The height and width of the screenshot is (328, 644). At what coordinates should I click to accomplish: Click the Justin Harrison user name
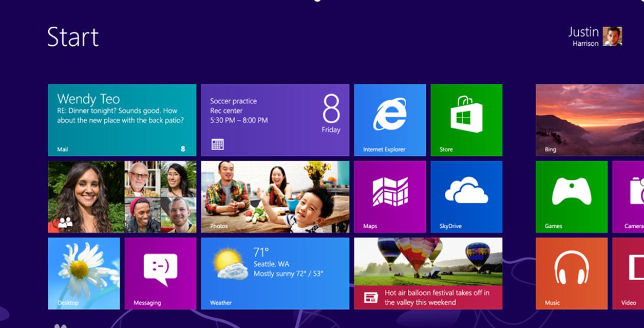[583, 37]
